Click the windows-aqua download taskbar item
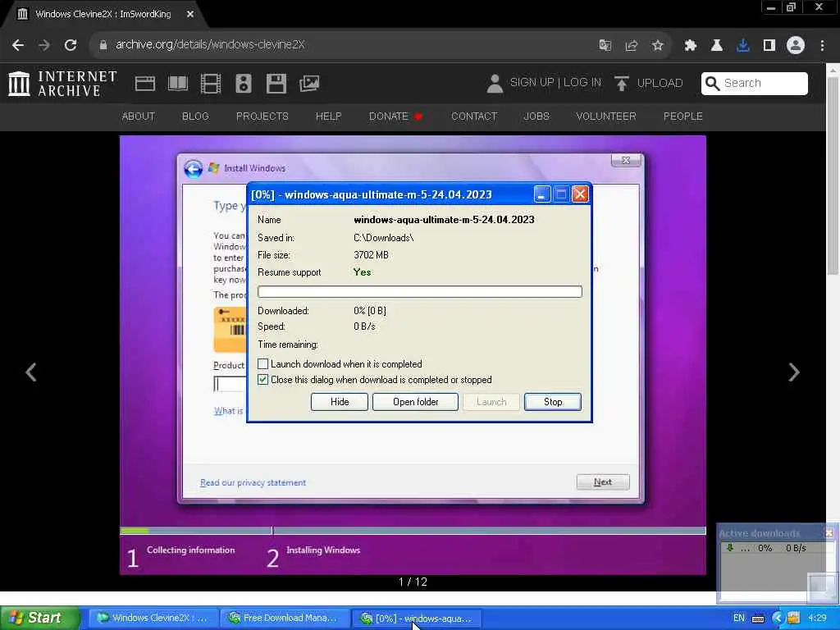 pyautogui.click(x=416, y=619)
